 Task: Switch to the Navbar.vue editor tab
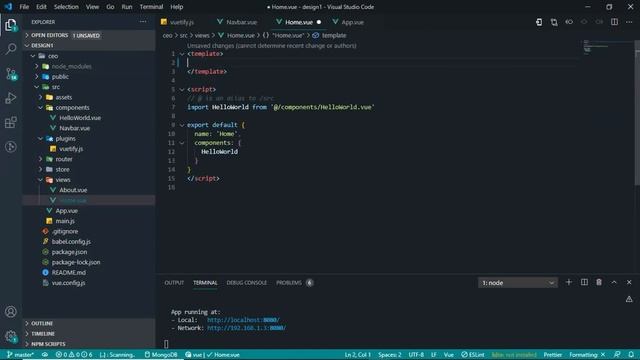tap(241, 22)
